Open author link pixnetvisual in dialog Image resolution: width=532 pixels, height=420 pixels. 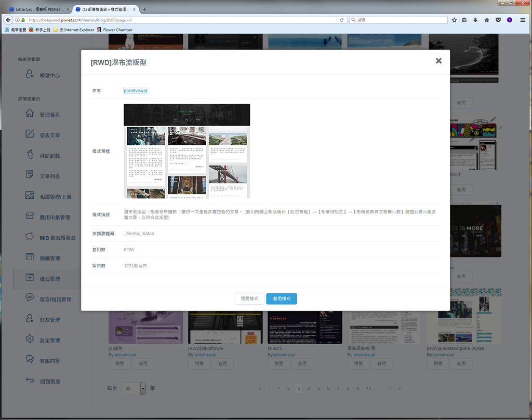click(135, 90)
